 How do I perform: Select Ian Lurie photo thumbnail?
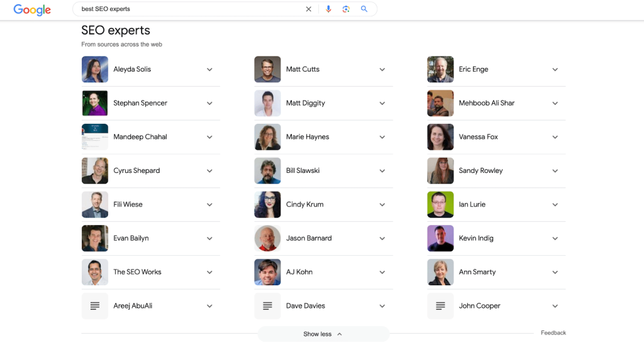(x=440, y=204)
